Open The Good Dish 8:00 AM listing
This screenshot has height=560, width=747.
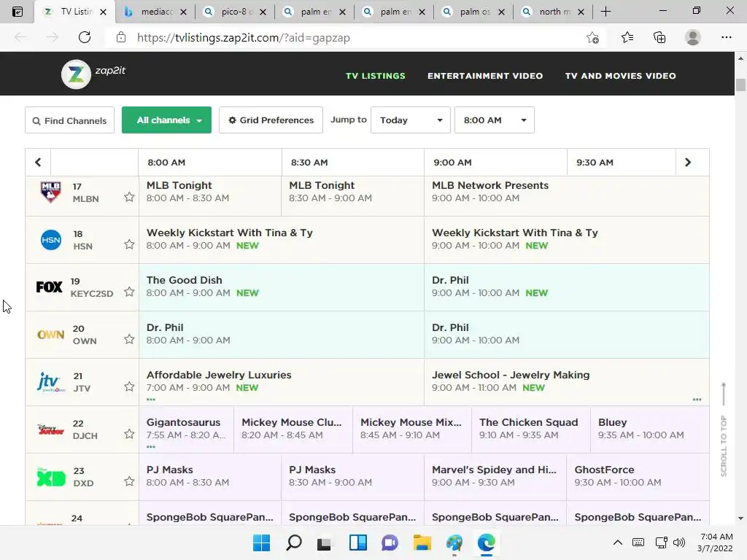(282, 287)
